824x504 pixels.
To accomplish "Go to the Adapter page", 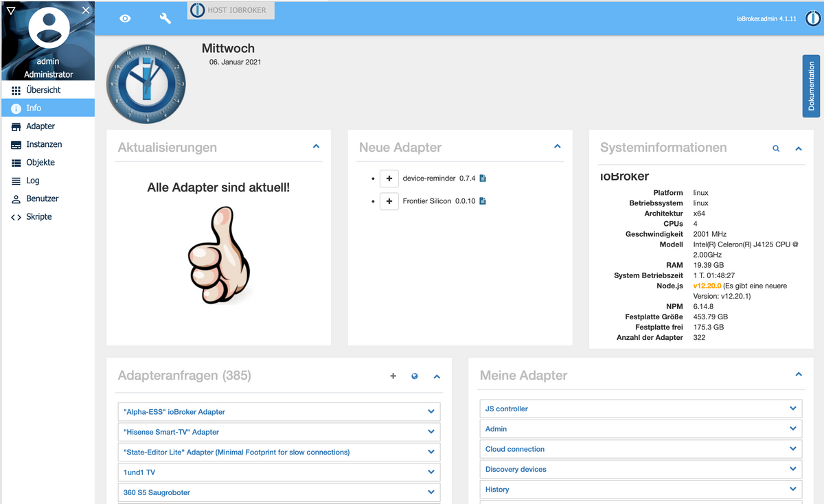I will coord(48,126).
